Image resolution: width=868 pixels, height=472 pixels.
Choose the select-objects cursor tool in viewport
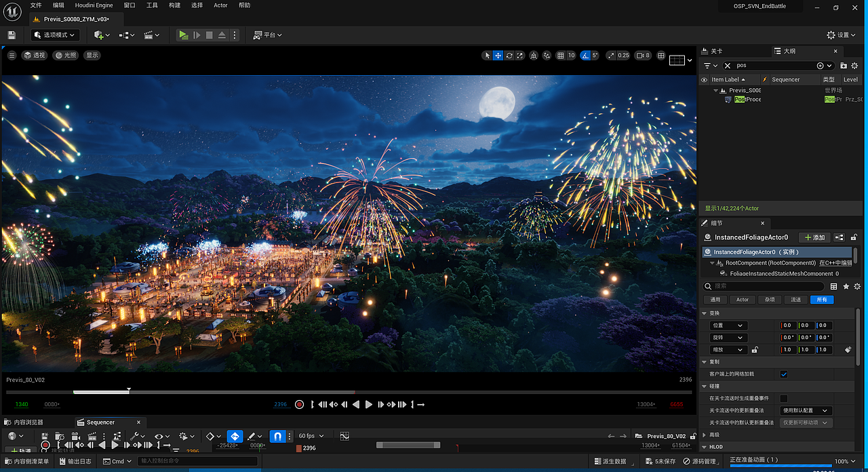pyautogui.click(x=487, y=56)
